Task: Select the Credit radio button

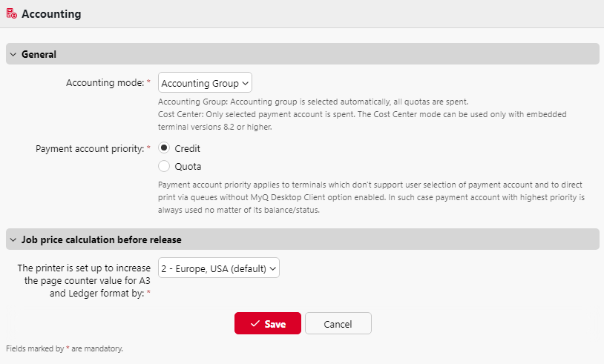Action: [x=164, y=148]
